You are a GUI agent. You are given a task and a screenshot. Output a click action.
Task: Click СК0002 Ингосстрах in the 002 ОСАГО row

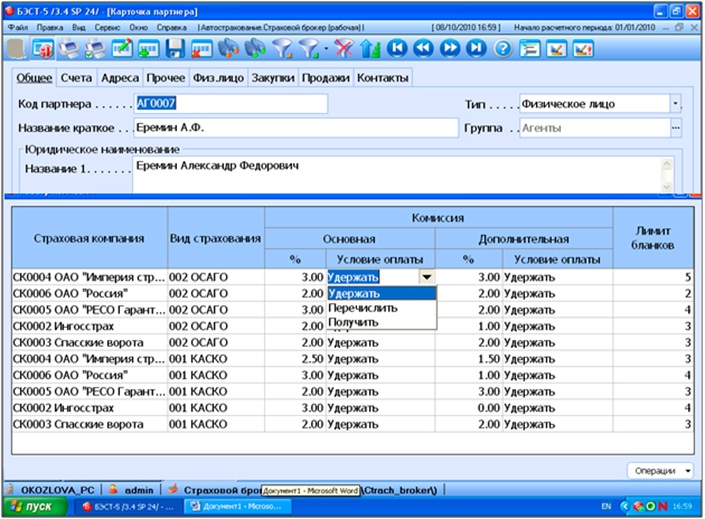pyautogui.click(x=89, y=326)
